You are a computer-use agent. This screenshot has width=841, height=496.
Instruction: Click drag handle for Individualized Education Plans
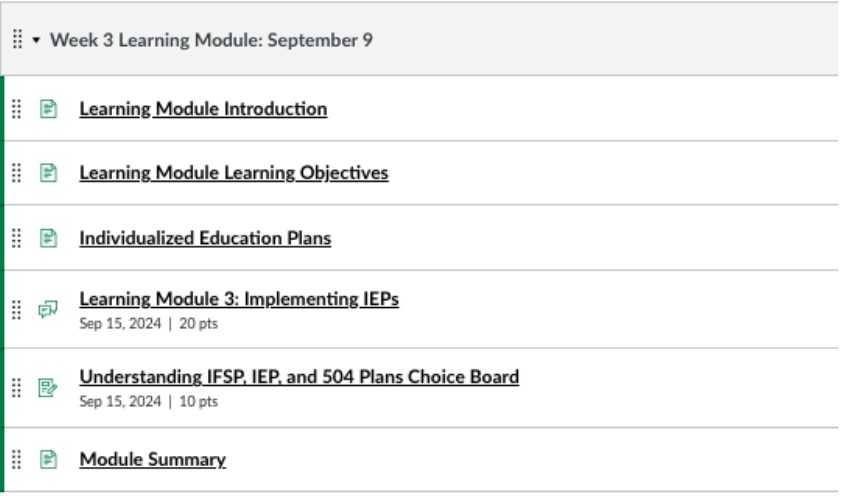(x=17, y=238)
